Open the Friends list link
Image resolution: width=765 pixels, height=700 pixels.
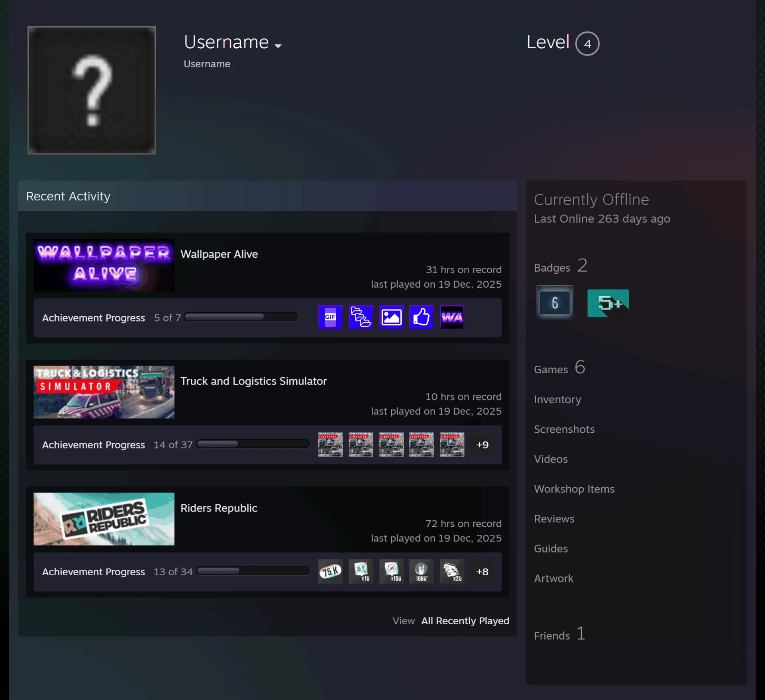point(559,634)
